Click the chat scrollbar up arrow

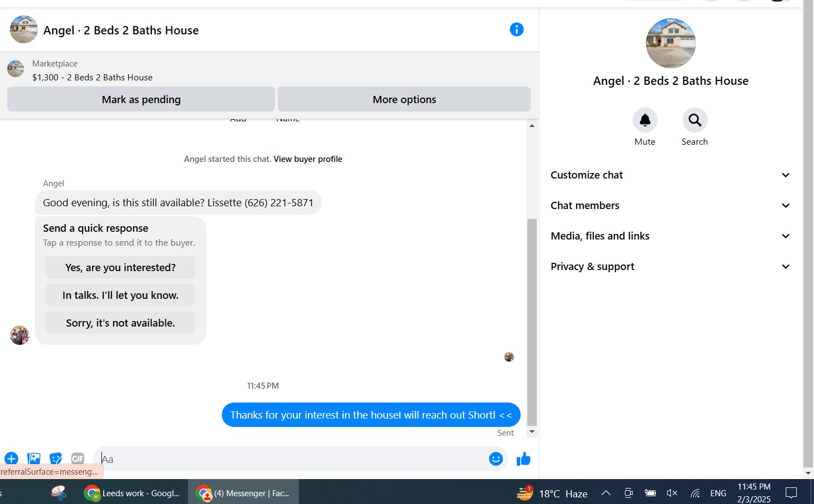532,126
